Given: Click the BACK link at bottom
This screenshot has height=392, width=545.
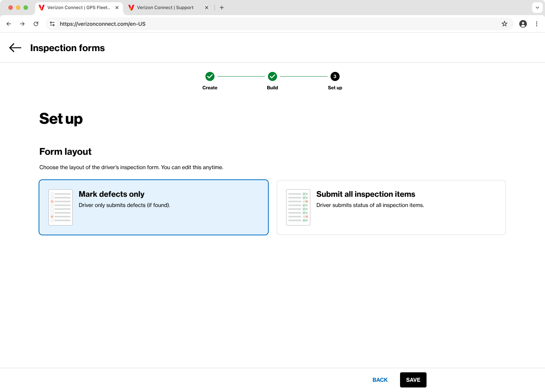Looking at the screenshot, I should 380,380.
